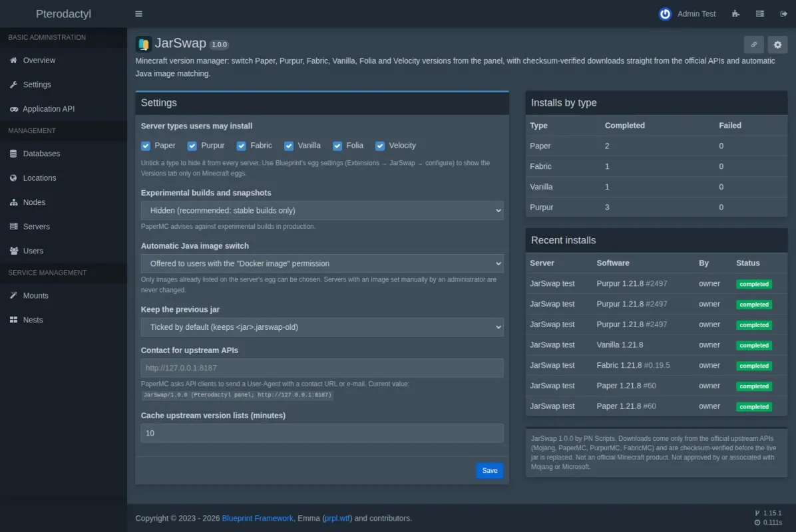The height and width of the screenshot is (532, 796).
Task: Focus the Contact for upstream APIs field
Action: pos(322,368)
